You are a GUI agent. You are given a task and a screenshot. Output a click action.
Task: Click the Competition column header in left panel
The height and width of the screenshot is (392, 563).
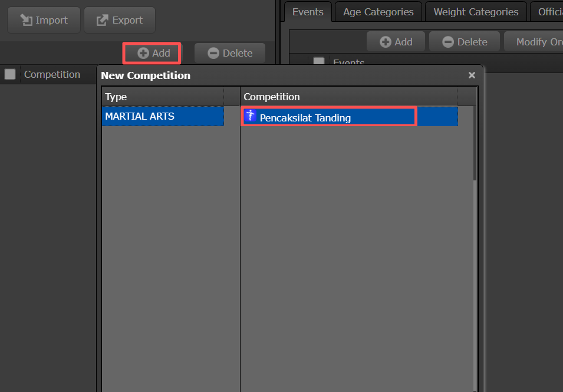[x=52, y=74]
